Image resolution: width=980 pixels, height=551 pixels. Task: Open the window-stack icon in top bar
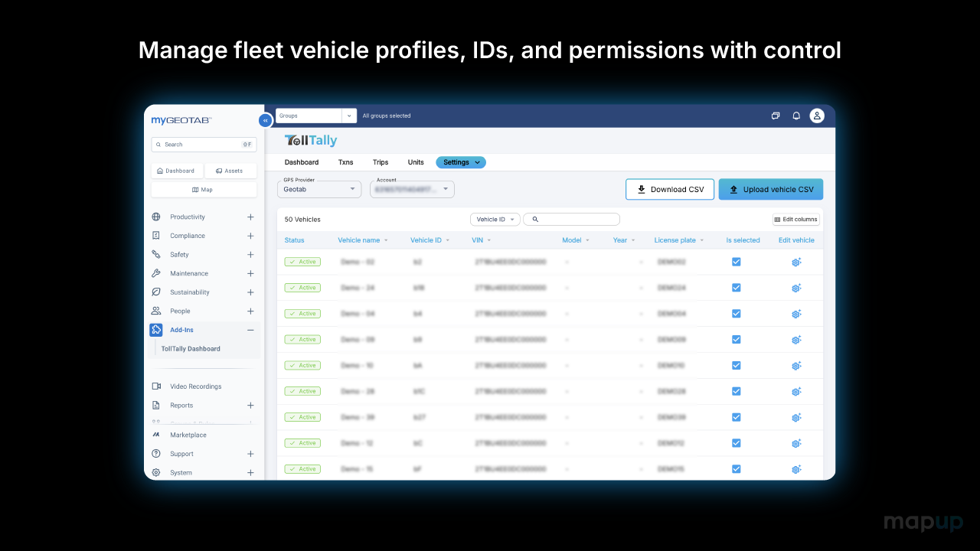click(x=776, y=116)
